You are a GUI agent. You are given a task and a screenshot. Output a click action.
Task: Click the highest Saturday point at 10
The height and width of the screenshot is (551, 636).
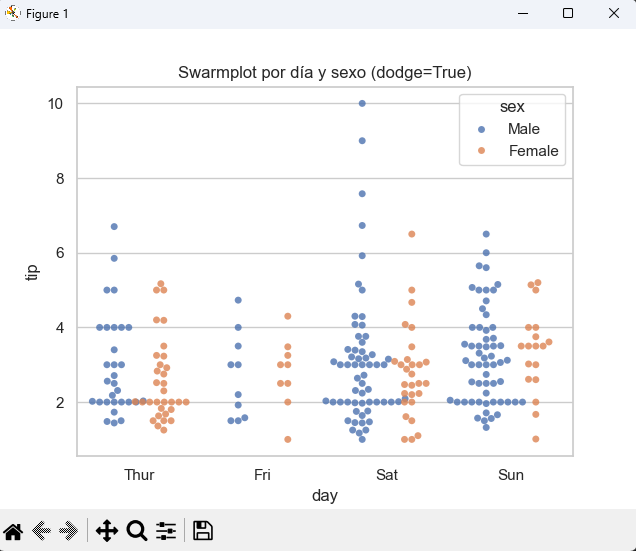point(362,103)
